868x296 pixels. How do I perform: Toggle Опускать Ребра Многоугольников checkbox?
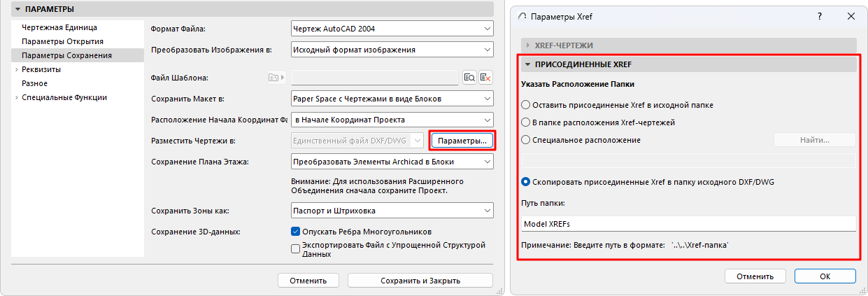pyautogui.click(x=295, y=231)
